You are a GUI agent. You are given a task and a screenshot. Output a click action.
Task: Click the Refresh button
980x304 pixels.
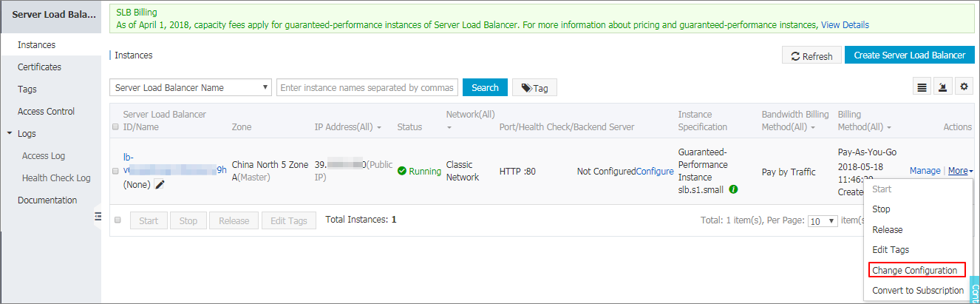tap(811, 55)
